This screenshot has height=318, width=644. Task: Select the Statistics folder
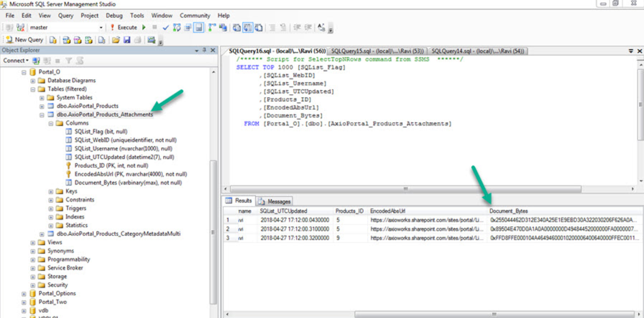pyautogui.click(x=77, y=226)
